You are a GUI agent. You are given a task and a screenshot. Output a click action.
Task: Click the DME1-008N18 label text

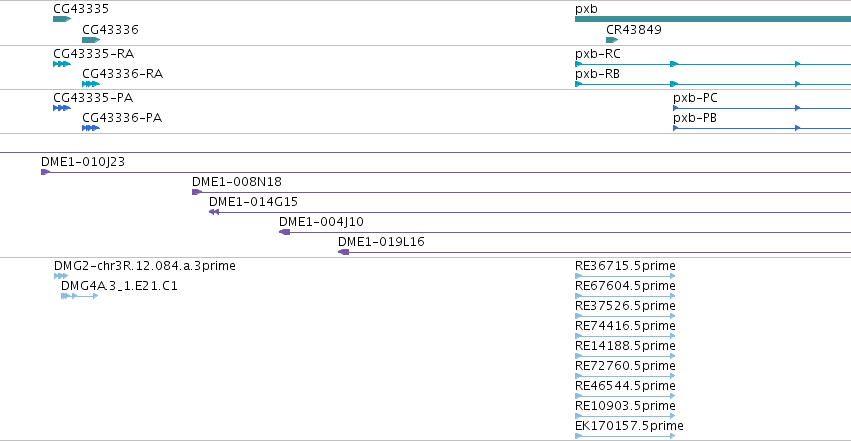pos(237,182)
